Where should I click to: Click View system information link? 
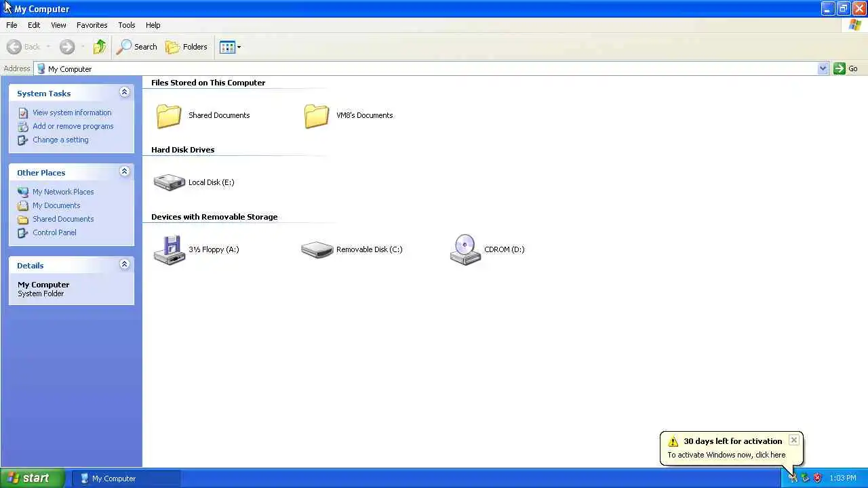[72, 113]
